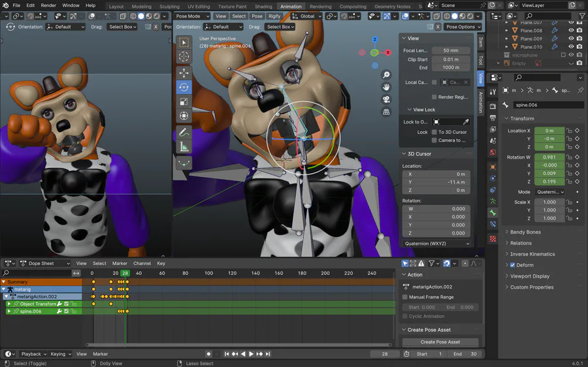Toggle camera view with the camera icon
Screen dimensions: 588x367
(386, 100)
